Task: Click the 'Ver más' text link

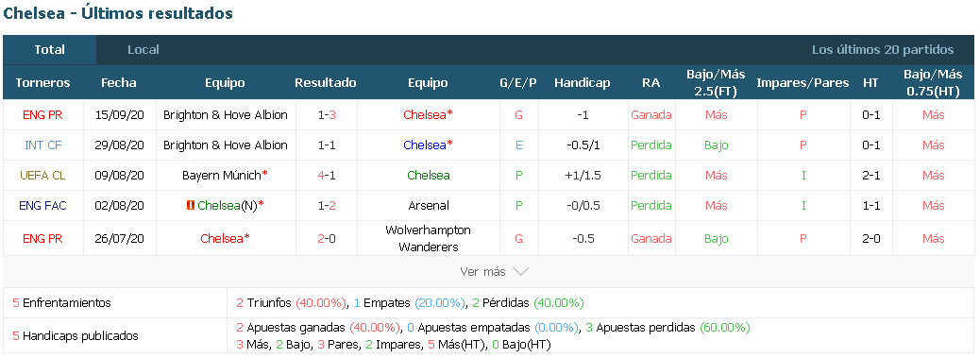Action: click(x=482, y=272)
